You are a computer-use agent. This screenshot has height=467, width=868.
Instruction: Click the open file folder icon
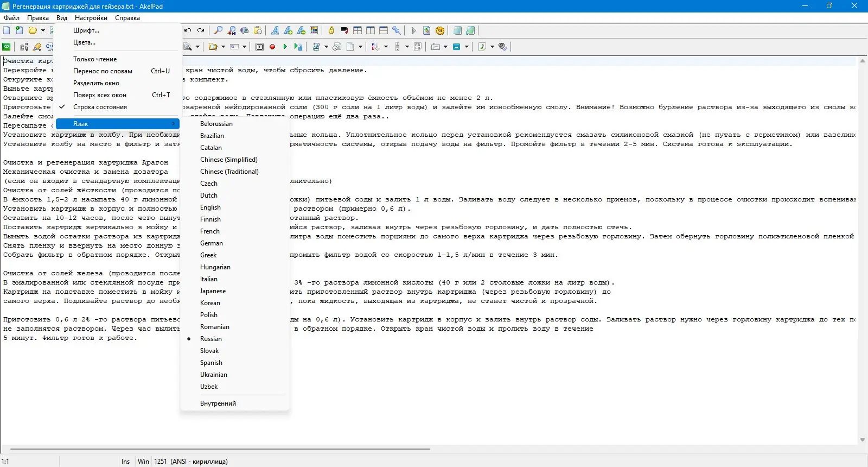33,30
